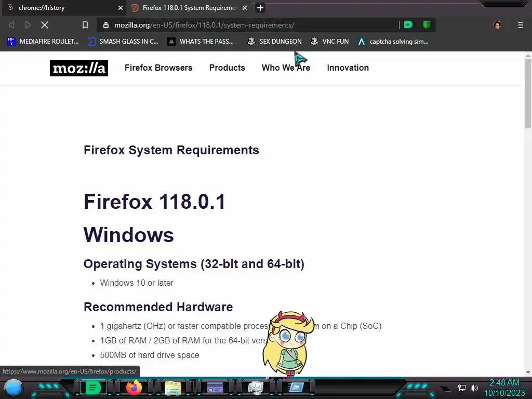
Task: Open WHATS THE PASS... bookmark
Action: 201,42
